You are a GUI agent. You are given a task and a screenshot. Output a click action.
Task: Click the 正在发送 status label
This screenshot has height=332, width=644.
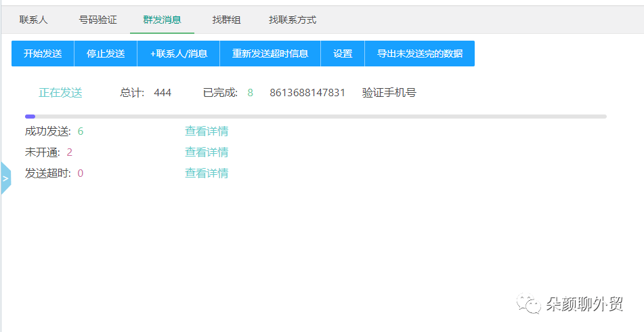pyautogui.click(x=60, y=93)
